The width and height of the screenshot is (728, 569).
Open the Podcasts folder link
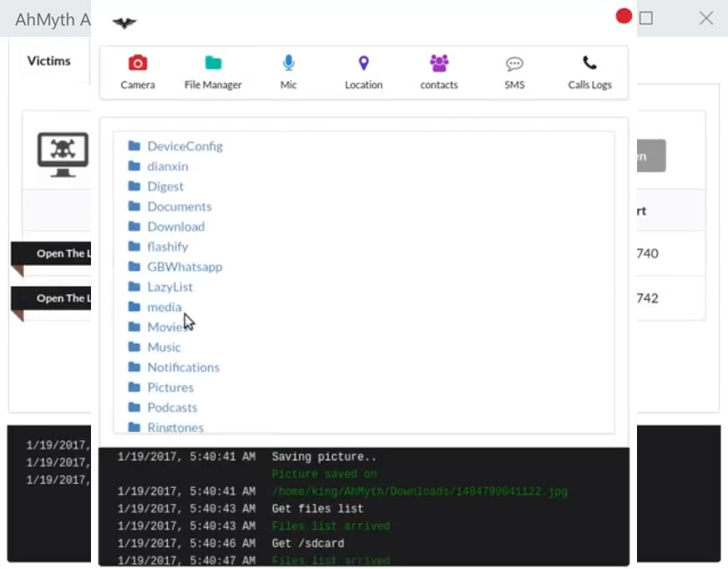tap(172, 408)
